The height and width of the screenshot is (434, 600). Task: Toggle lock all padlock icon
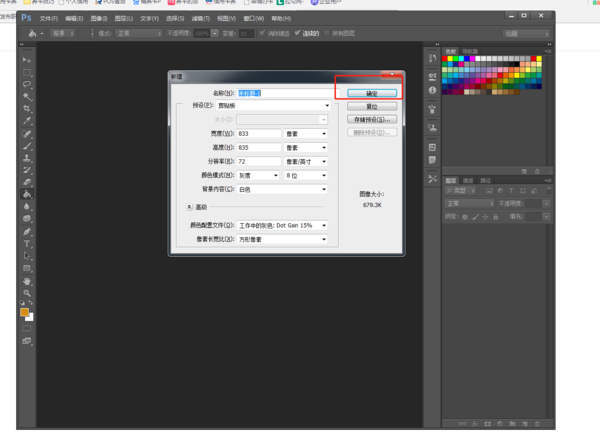click(496, 217)
